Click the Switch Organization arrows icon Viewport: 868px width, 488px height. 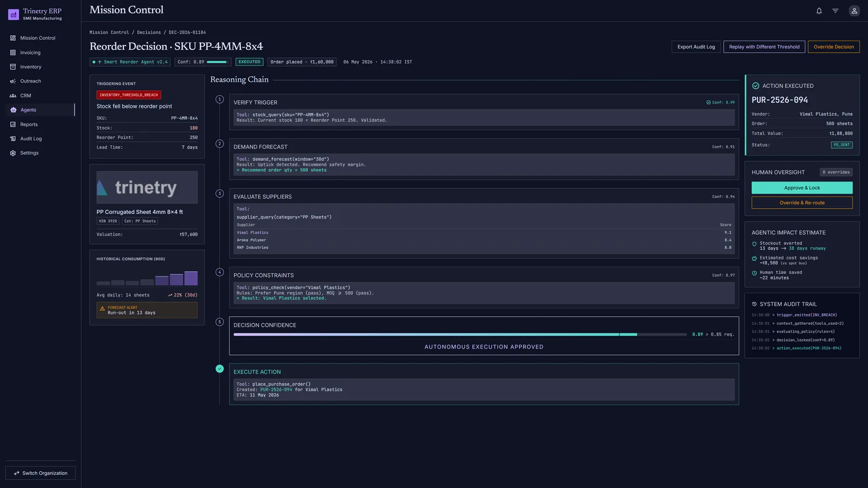point(17,473)
